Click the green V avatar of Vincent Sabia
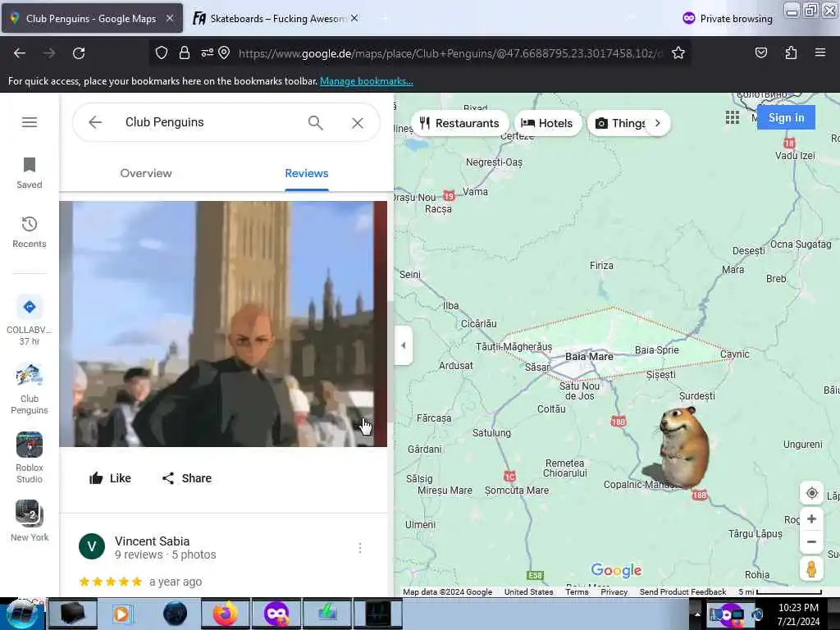Image resolution: width=840 pixels, height=630 pixels. pyautogui.click(x=92, y=546)
